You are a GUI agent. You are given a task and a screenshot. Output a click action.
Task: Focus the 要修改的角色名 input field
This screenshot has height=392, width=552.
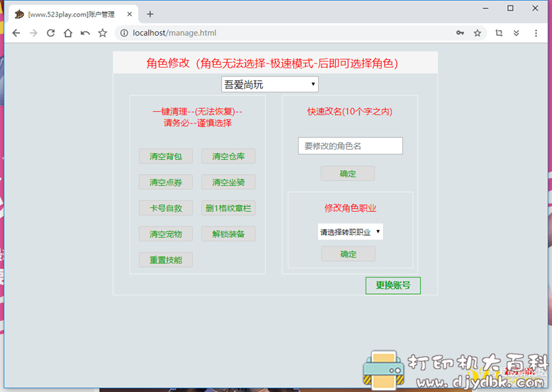351,146
